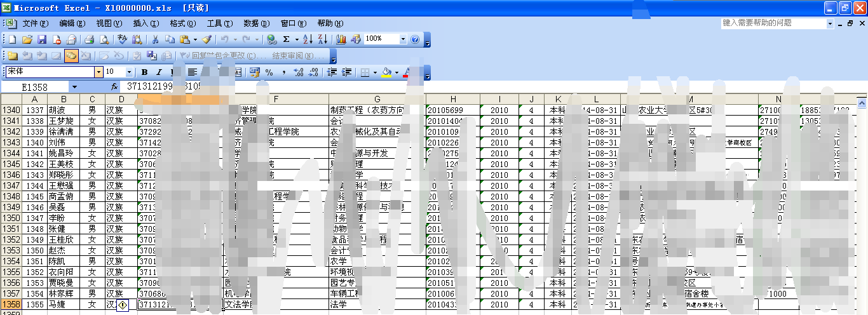Open Print Preview

click(104, 39)
